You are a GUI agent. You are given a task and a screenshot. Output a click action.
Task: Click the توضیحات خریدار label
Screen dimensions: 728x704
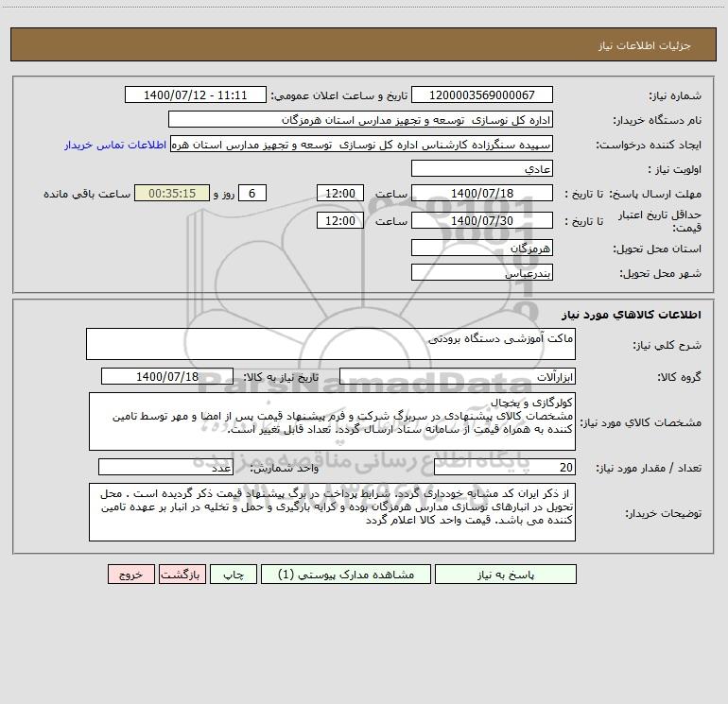point(664,514)
